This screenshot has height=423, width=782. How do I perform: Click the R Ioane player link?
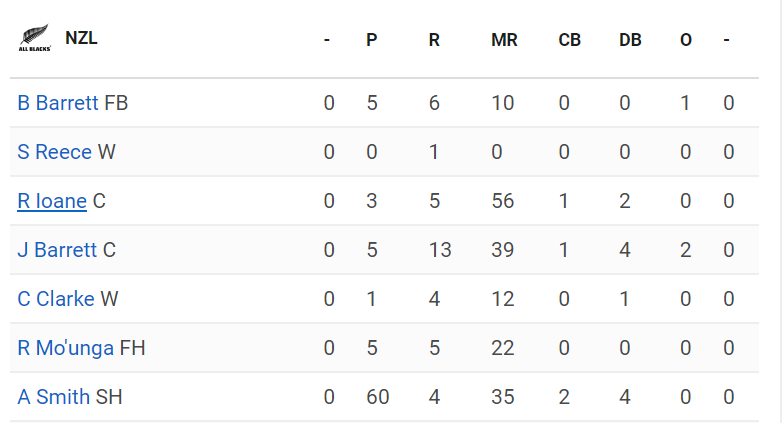click(x=52, y=201)
